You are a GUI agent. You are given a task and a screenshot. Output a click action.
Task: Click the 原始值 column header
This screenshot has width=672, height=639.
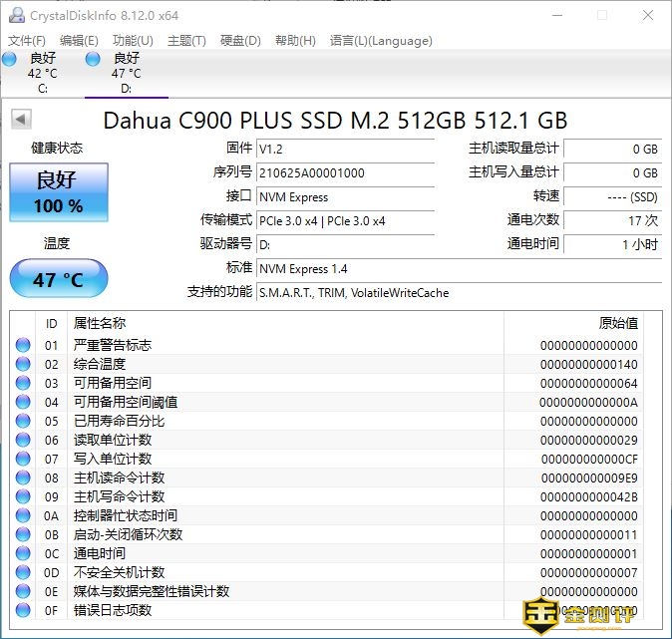[x=617, y=323]
